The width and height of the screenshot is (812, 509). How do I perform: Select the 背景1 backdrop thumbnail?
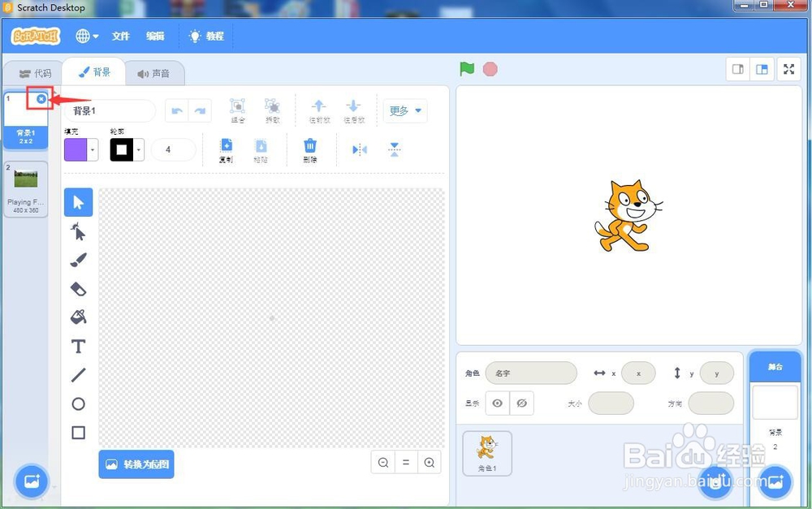[x=26, y=119]
